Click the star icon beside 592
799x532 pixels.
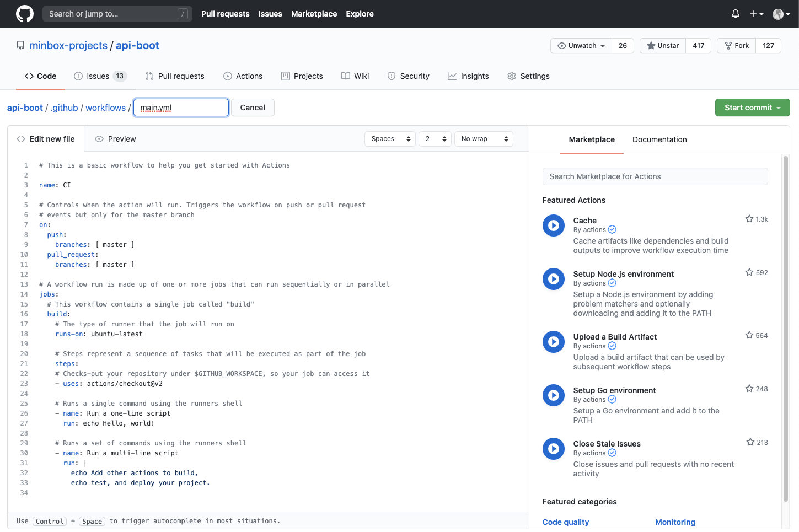coord(749,272)
